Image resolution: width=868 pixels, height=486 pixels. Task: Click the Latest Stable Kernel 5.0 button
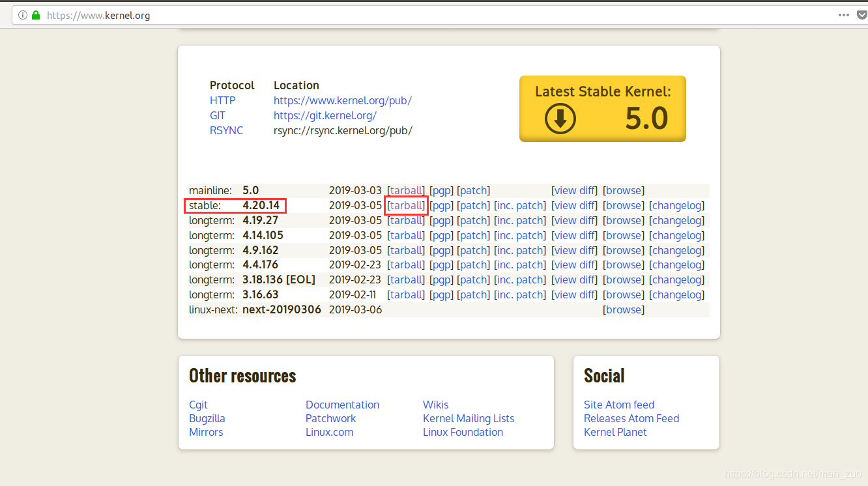(603, 109)
